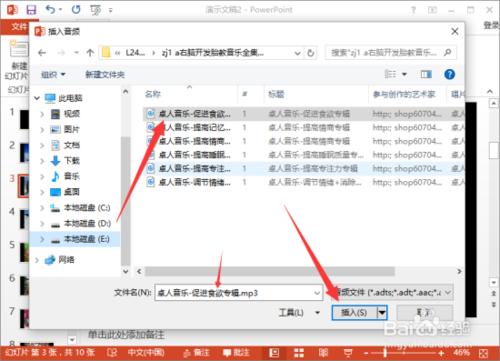Select slide 2 thumbnail in PowerPoint
Viewport: 500px width, 361px height.
[x=24, y=153]
